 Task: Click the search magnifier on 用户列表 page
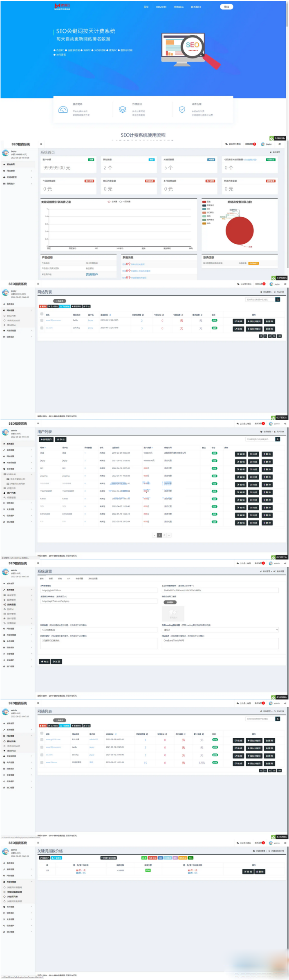278,439
